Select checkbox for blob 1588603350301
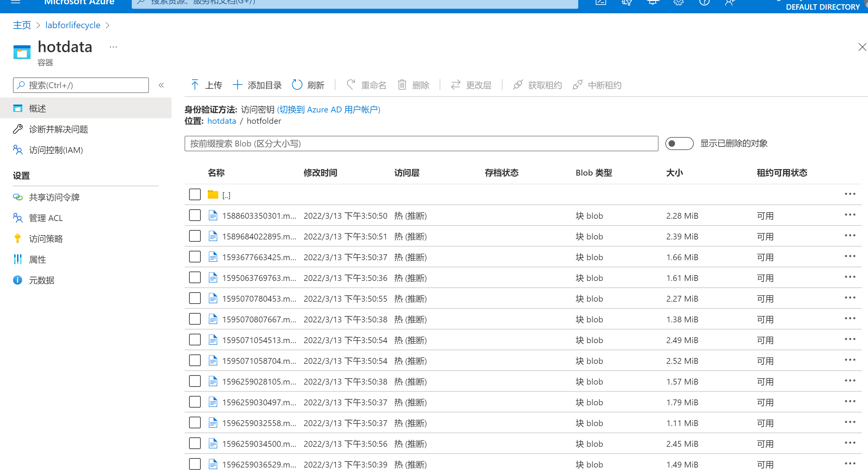The image size is (868, 474). coord(195,215)
